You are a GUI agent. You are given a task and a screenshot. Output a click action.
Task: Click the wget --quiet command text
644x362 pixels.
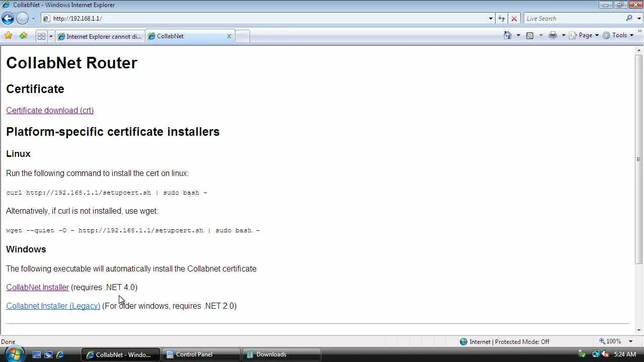coord(133,230)
